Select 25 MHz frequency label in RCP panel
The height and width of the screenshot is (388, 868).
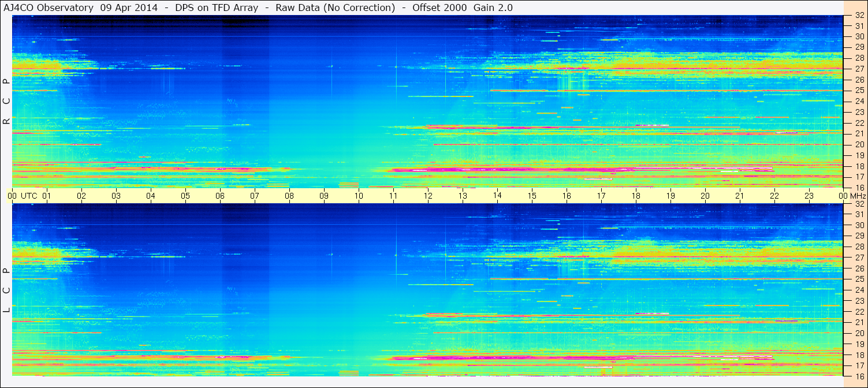(x=859, y=91)
